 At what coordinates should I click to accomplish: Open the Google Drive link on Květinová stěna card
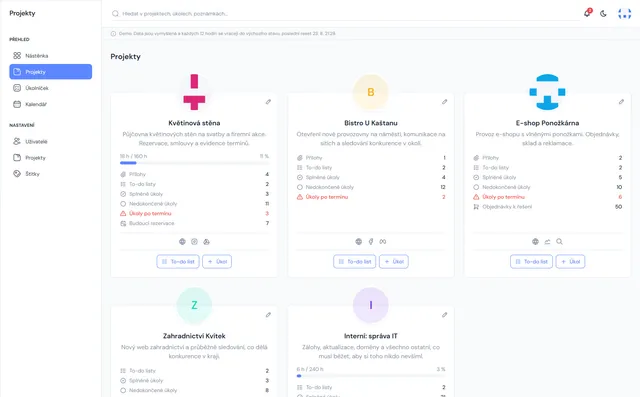207,242
